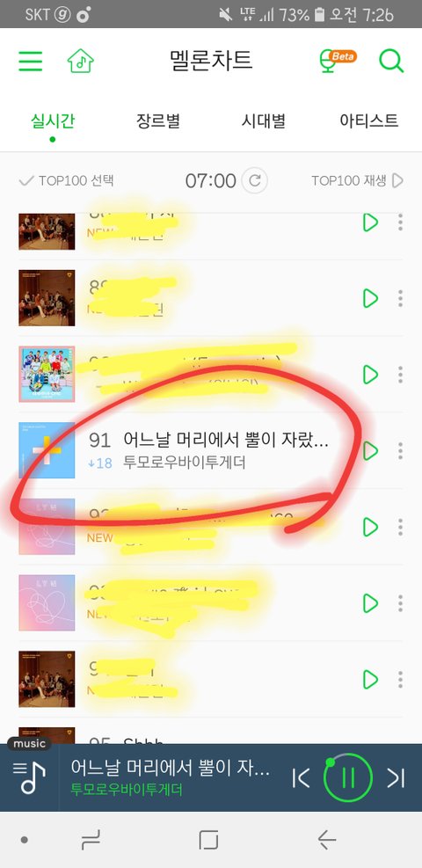Tap the Android back navigation button
The height and width of the screenshot is (868, 422).
click(x=327, y=840)
